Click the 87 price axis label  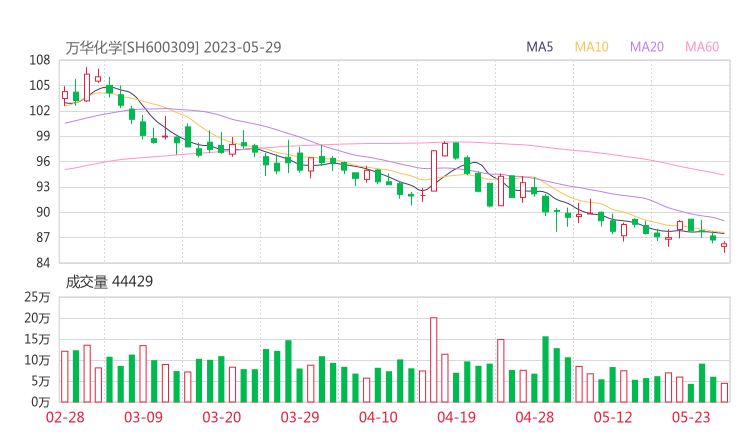(43, 237)
